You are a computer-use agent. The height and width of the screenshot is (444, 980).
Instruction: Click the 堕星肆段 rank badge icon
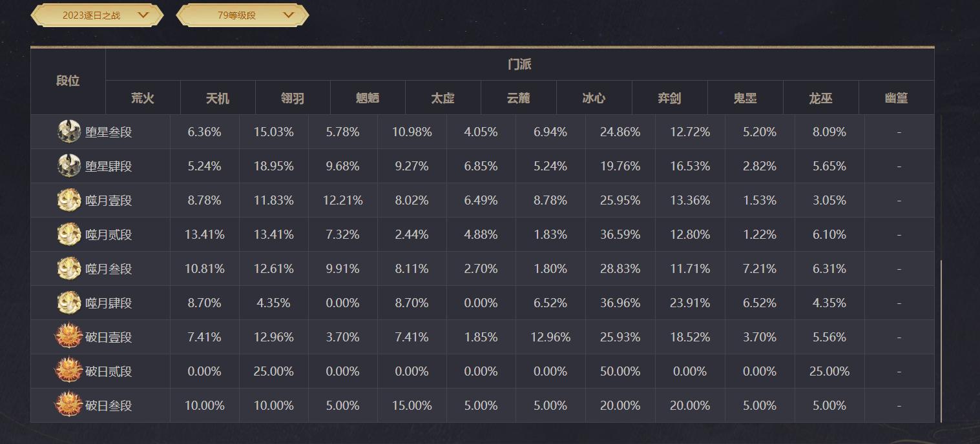coord(69,166)
